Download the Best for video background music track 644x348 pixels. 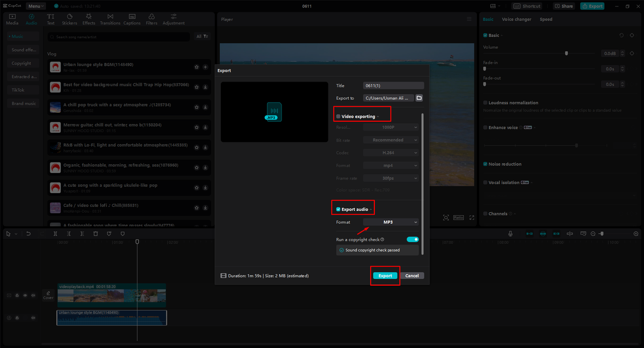point(205,87)
